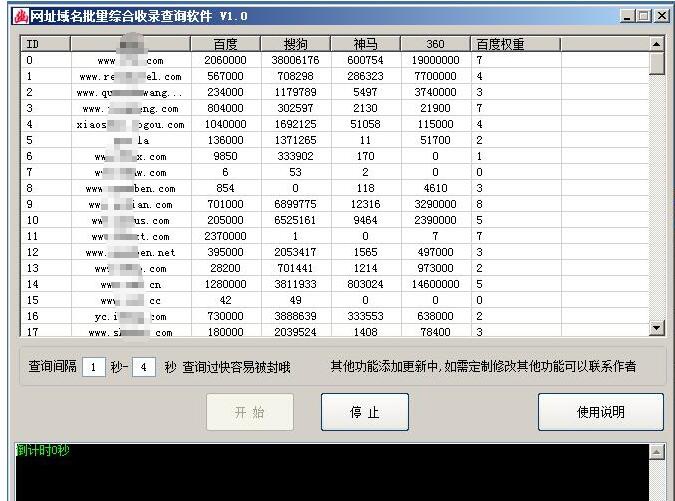Click domain cell ending with en.net

click(x=130, y=253)
